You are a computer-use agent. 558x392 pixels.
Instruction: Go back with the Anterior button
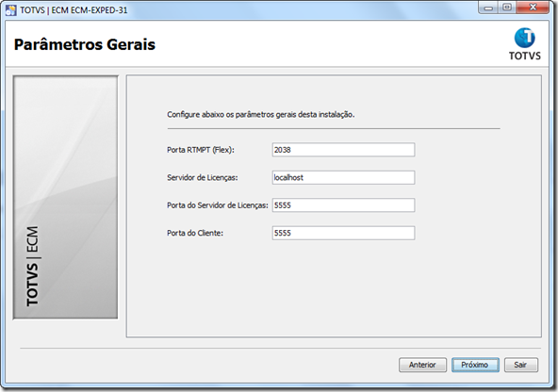point(422,365)
